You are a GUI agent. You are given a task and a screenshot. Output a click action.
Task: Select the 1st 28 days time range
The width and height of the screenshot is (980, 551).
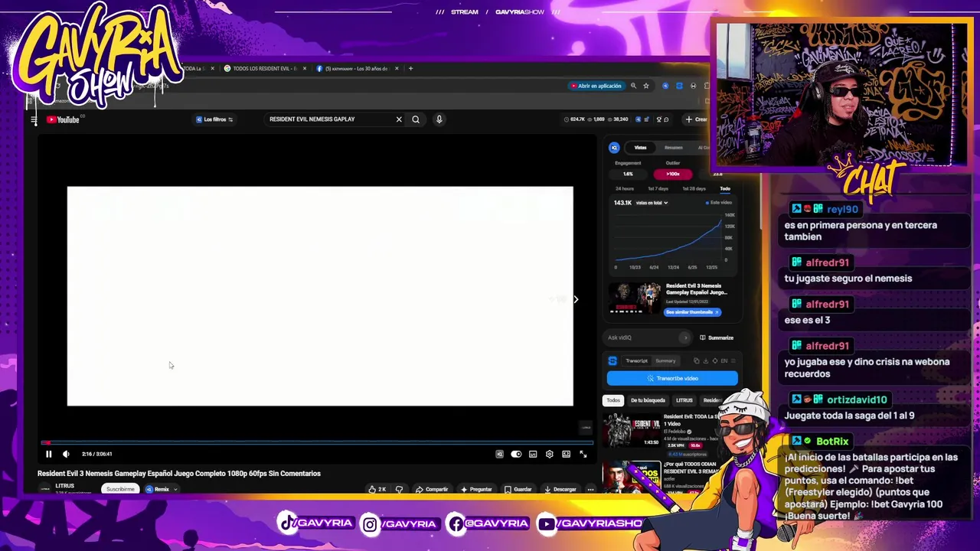click(x=694, y=188)
